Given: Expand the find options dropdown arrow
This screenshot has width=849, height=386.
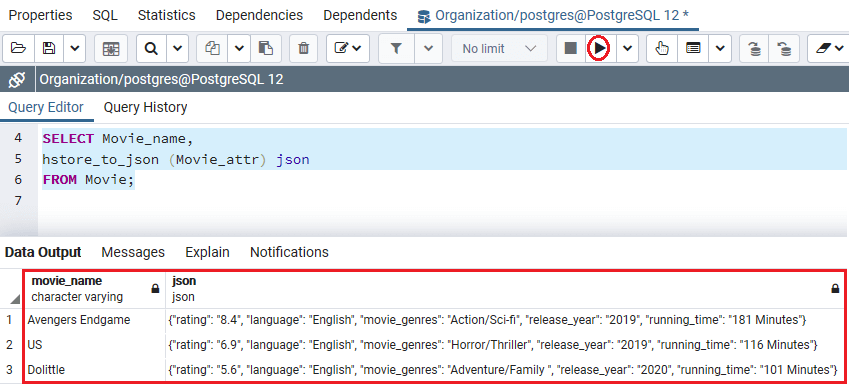Looking at the screenshot, I should (177, 48).
